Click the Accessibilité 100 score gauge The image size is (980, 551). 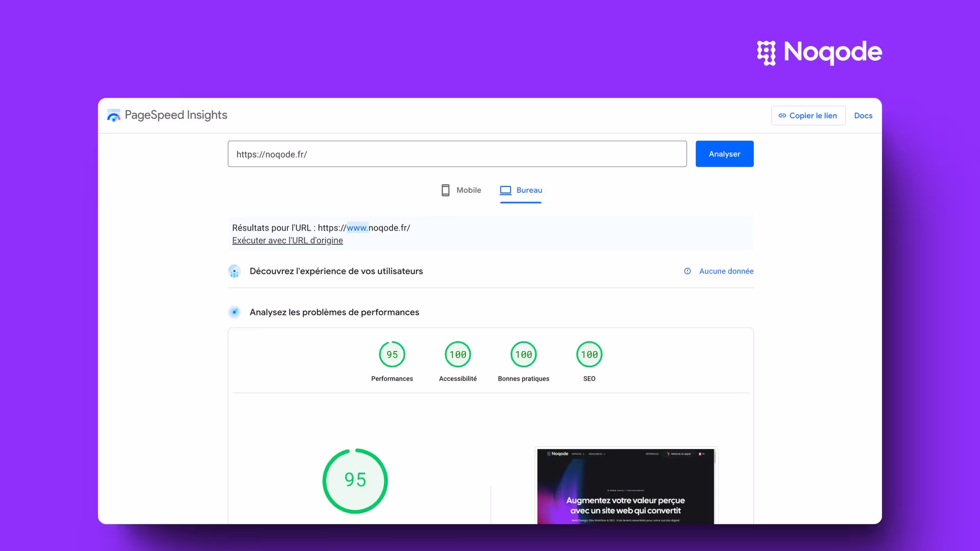458,355
